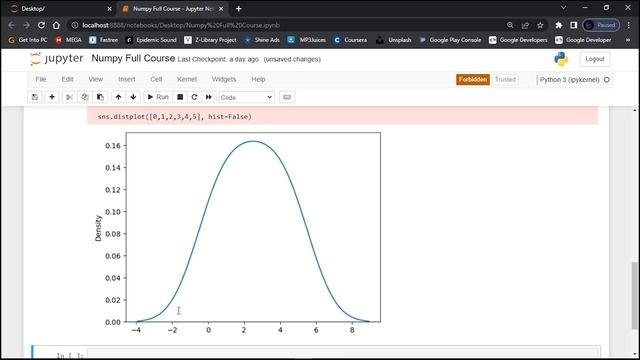The image size is (640, 360).
Task: Open the MEGA bookmark
Action: click(x=69, y=40)
